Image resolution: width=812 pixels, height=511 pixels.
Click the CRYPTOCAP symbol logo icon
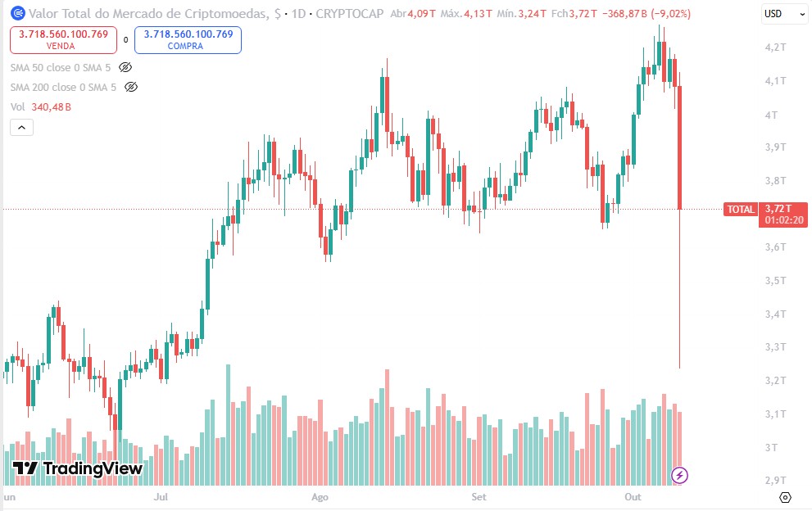[x=16, y=14]
